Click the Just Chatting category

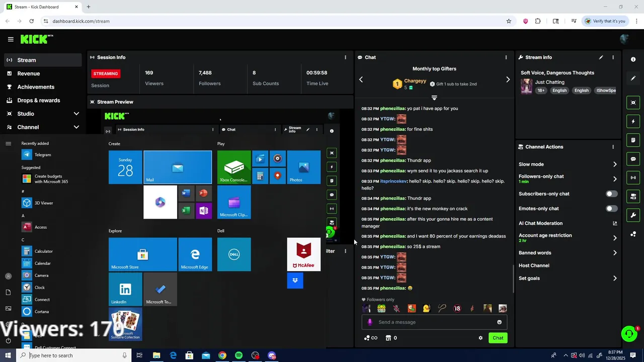[549, 82]
